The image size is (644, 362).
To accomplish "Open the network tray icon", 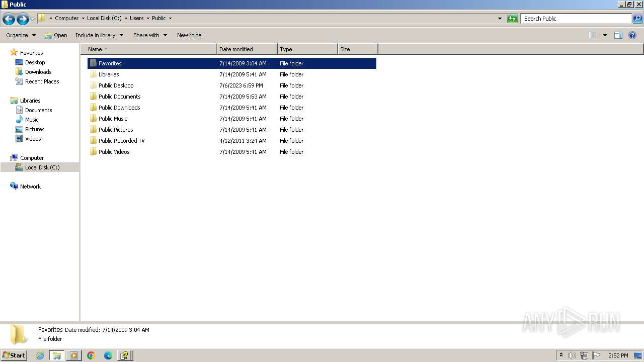I will 584,355.
